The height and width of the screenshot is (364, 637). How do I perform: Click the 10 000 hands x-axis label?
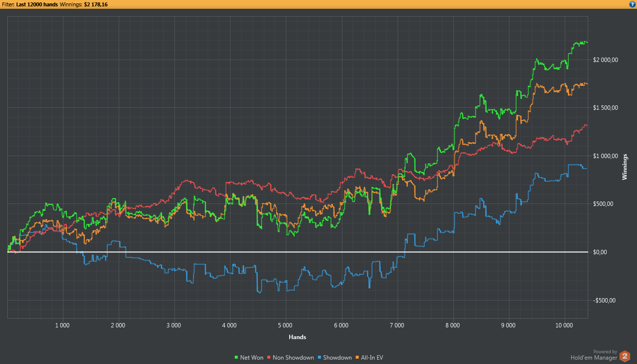pyautogui.click(x=564, y=325)
